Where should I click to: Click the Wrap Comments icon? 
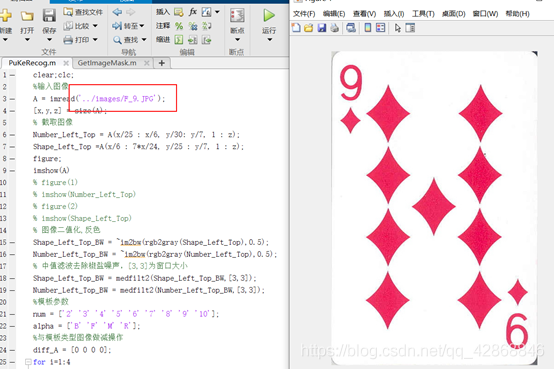[207, 26]
